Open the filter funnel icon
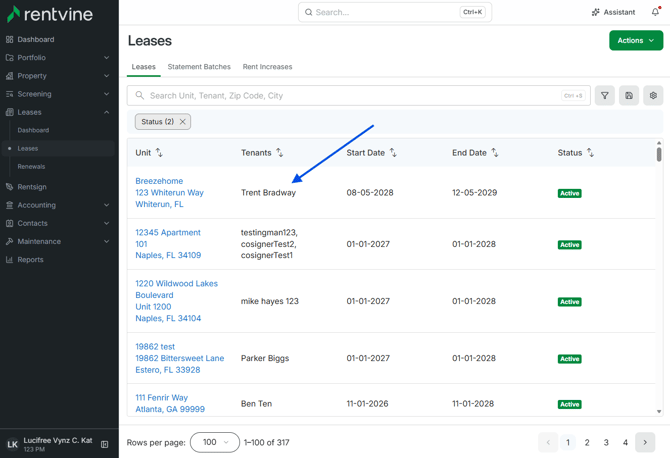This screenshot has height=458, width=670. click(x=605, y=96)
